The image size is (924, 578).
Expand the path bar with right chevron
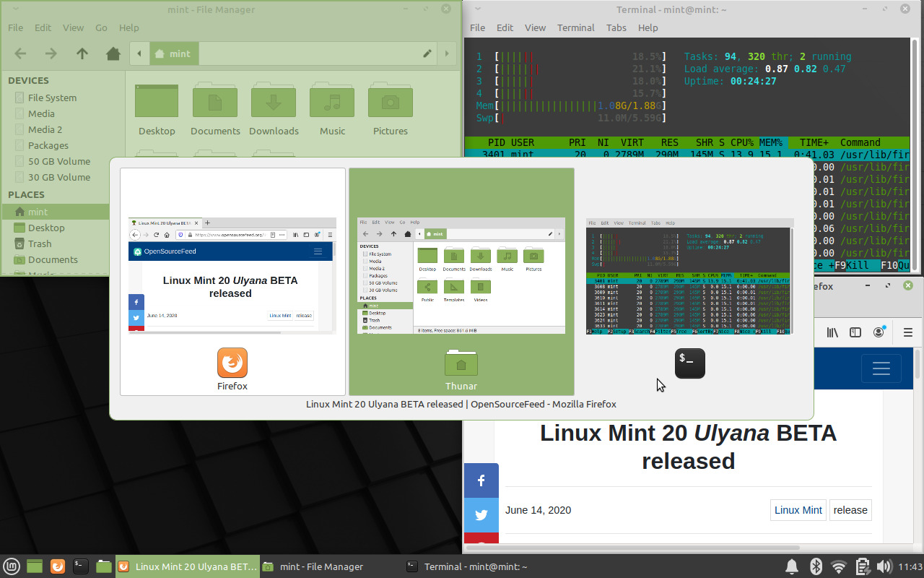pyautogui.click(x=446, y=53)
